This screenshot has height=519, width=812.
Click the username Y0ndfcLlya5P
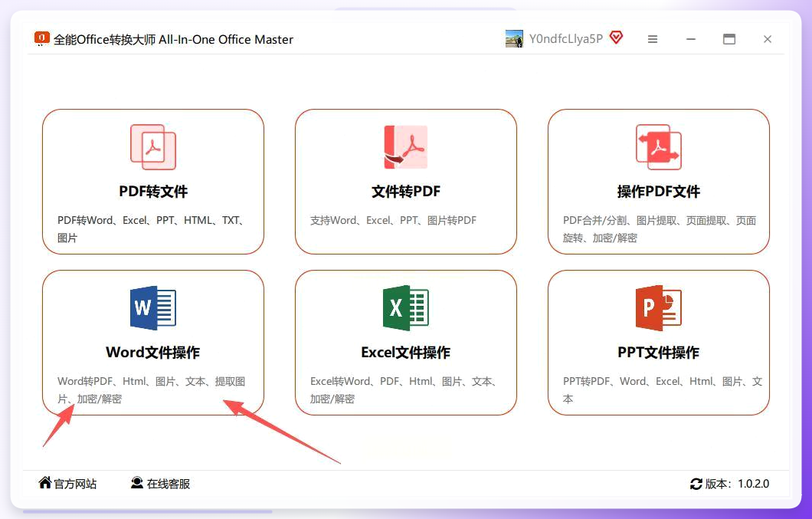pyautogui.click(x=565, y=39)
